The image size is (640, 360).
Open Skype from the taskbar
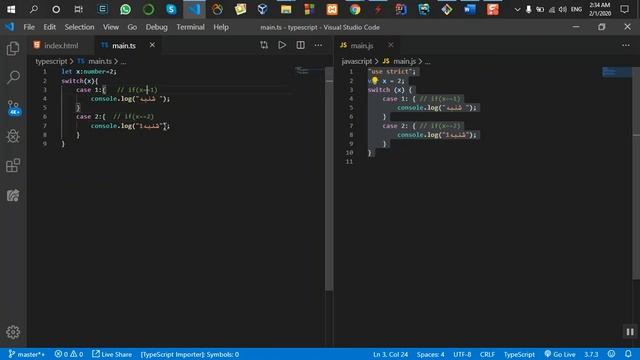point(171,9)
